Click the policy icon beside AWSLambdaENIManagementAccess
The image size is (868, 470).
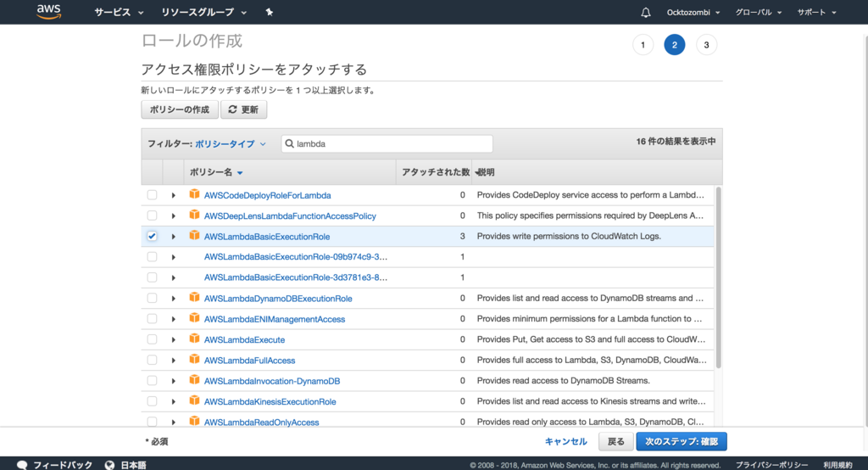[x=194, y=317]
